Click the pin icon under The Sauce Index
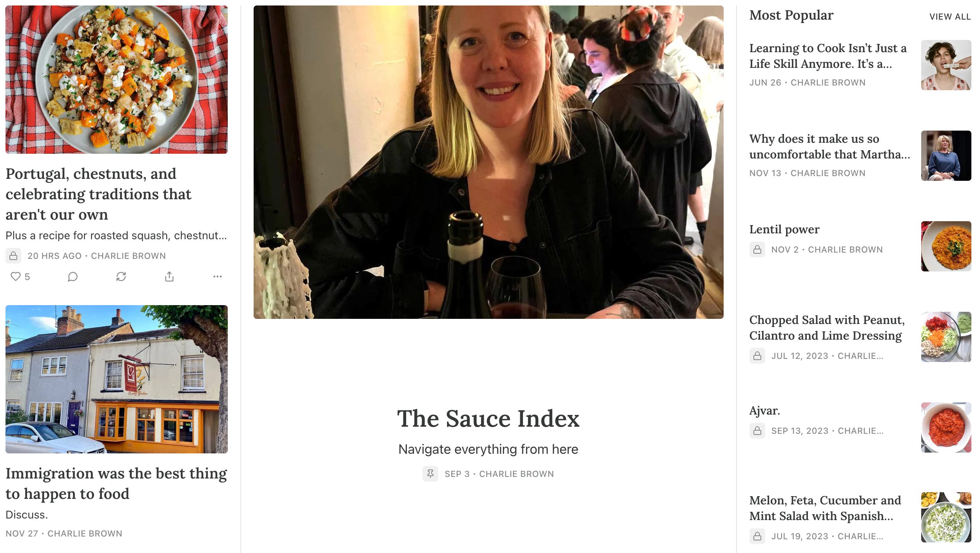 (x=430, y=474)
